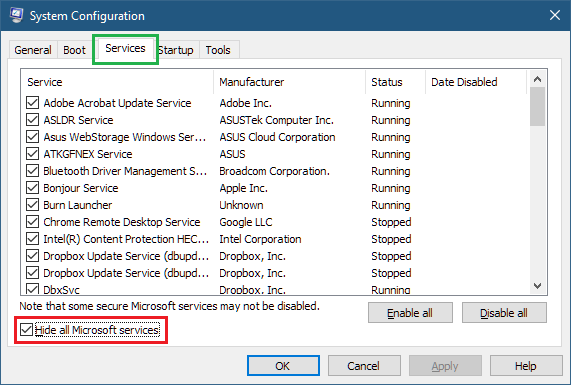This screenshot has height=385, width=571.
Task: Disable Chrome Remote Desktop Service checkbox
Action: (32, 222)
